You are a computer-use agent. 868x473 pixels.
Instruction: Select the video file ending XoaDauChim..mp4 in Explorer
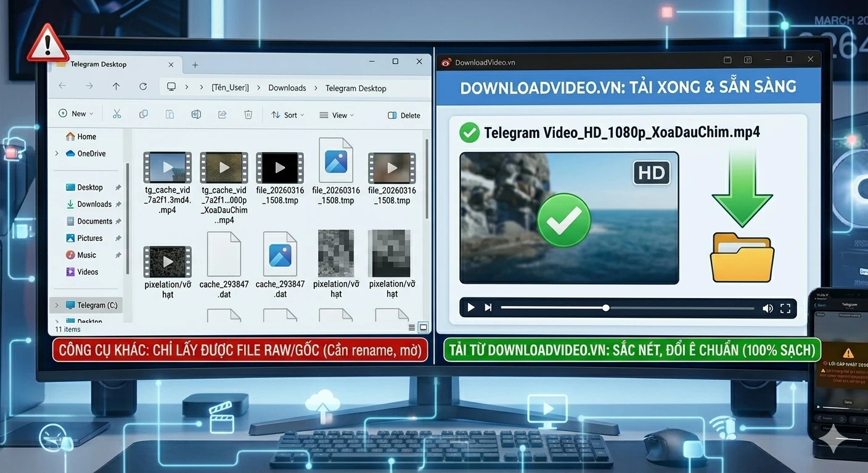tap(224, 187)
